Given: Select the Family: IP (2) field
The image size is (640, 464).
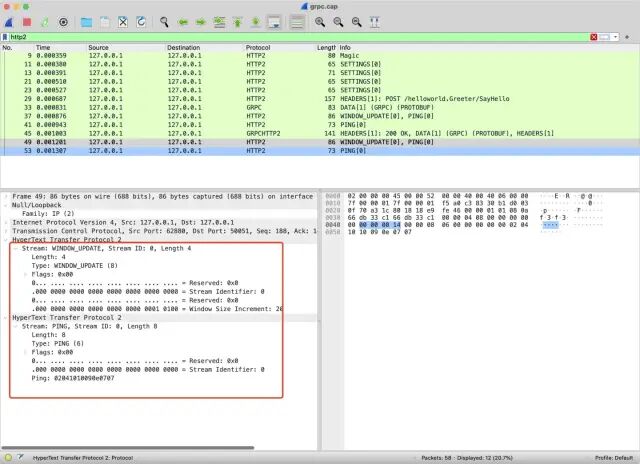Looking at the screenshot, I should (x=48, y=214).
